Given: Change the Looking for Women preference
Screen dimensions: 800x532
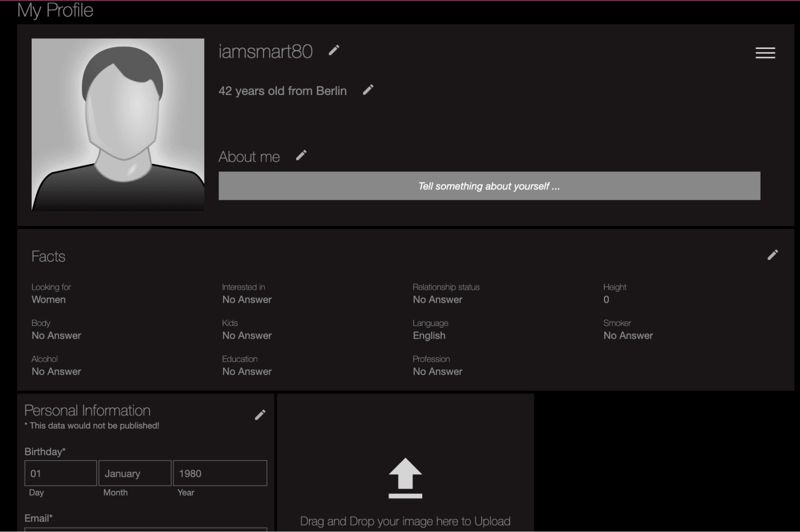Looking at the screenshot, I should coord(48,299).
